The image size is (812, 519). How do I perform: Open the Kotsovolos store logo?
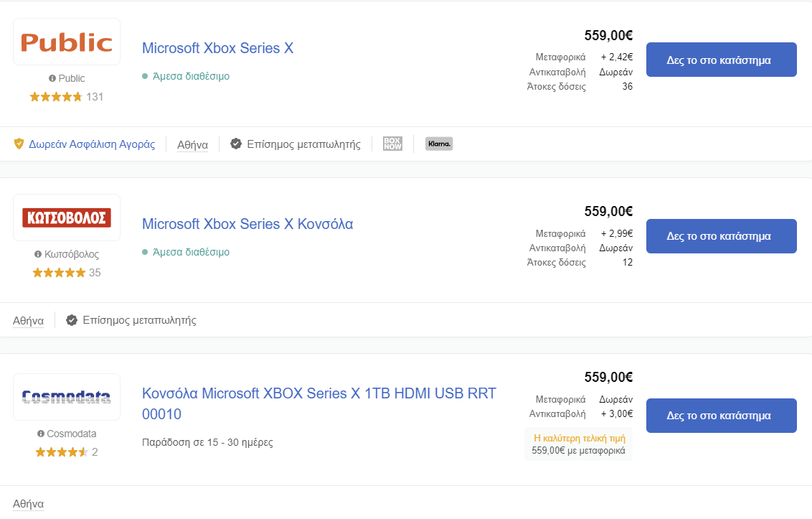[x=67, y=218]
